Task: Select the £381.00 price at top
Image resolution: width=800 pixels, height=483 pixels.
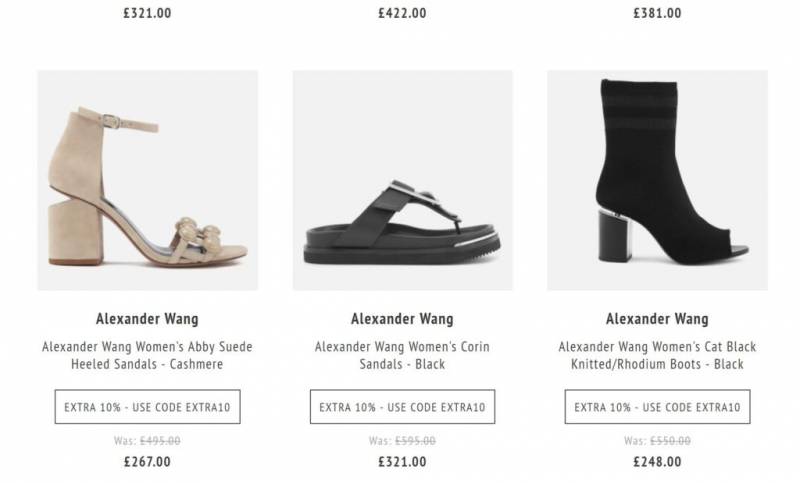Action: point(657,13)
